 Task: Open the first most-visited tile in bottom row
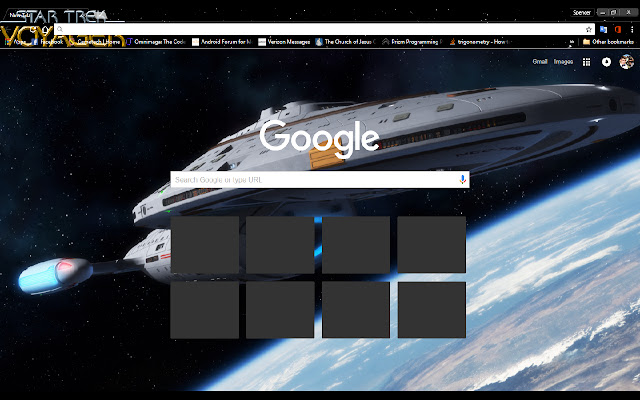tap(204, 310)
